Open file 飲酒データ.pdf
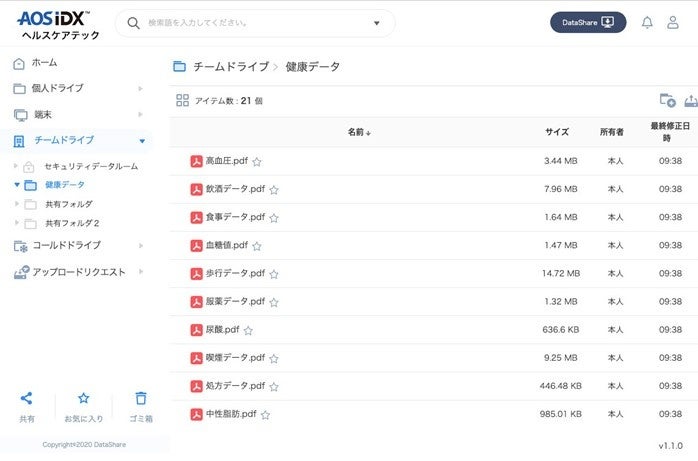The image size is (698, 461). click(x=235, y=189)
